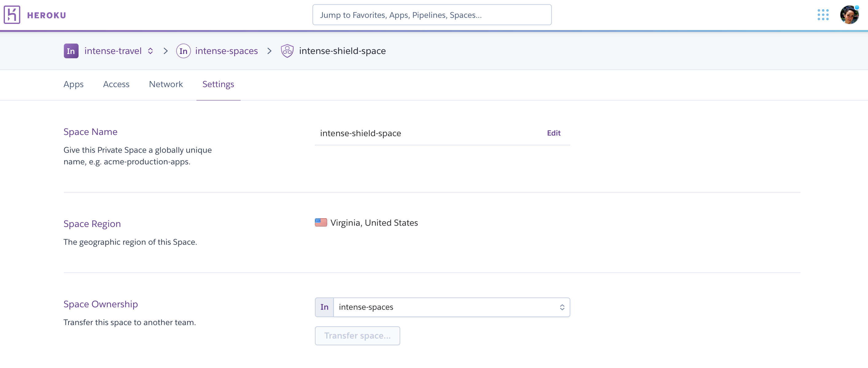
Task: Click the Space Region heading
Action: coord(92,224)
